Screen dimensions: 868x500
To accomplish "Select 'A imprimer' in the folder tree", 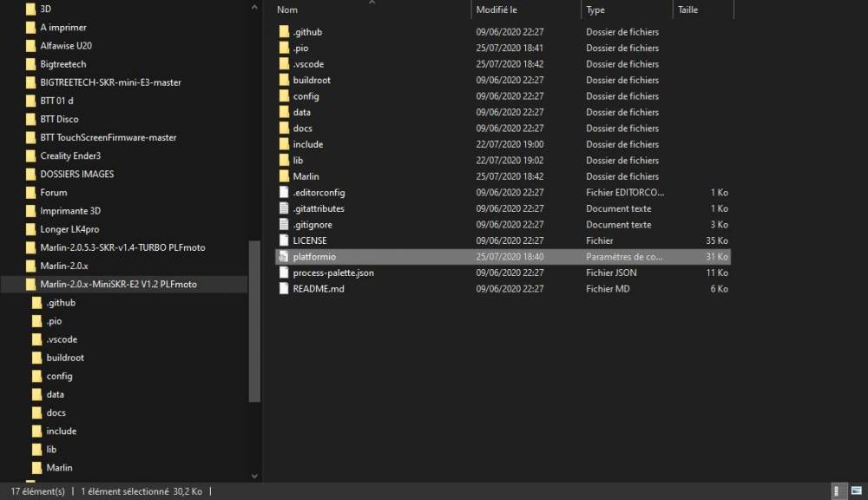I will pyautogui.click(x=63, y=27).
